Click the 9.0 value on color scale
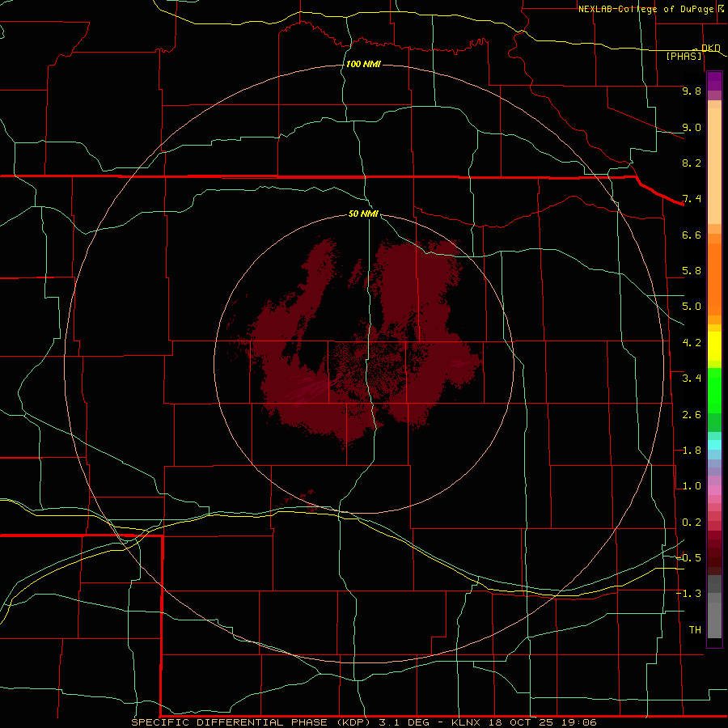 click(x=692, y=127)
